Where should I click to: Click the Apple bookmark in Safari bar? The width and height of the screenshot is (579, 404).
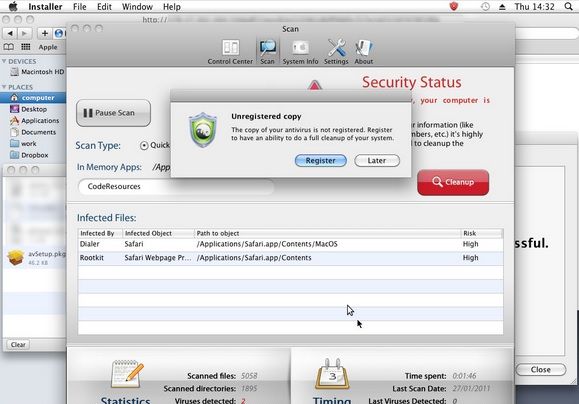(48, 47)
